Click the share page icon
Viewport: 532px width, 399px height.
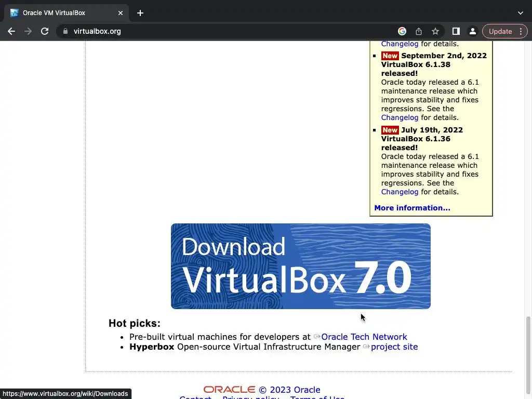click(419, 31)
